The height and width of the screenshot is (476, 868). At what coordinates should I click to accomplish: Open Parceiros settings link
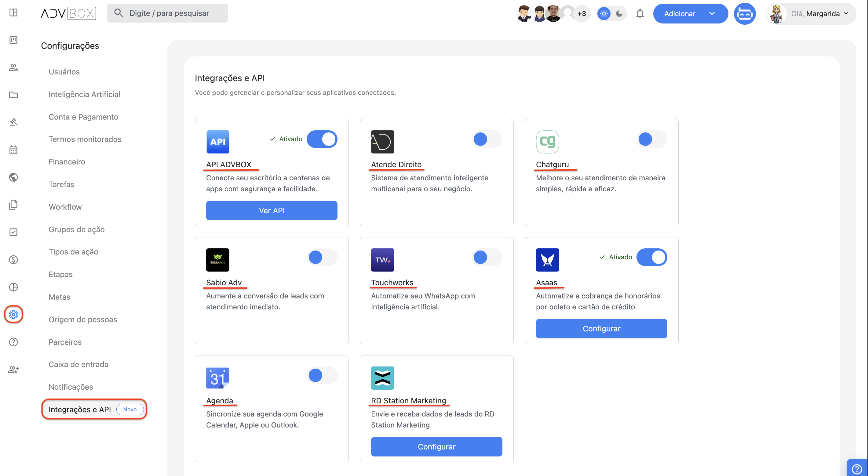coord(65,342)
